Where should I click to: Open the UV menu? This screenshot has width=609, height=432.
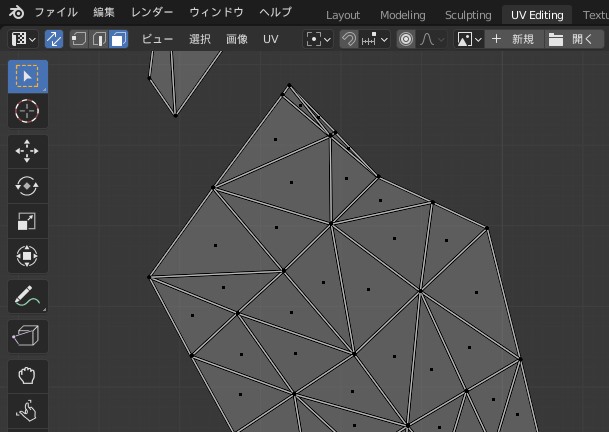coord(270,39)
